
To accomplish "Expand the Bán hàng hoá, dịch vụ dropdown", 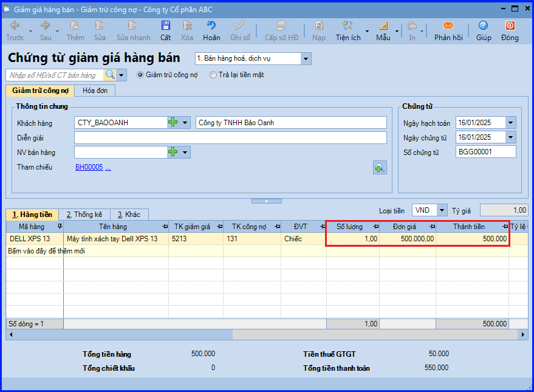I will [306, 58].
